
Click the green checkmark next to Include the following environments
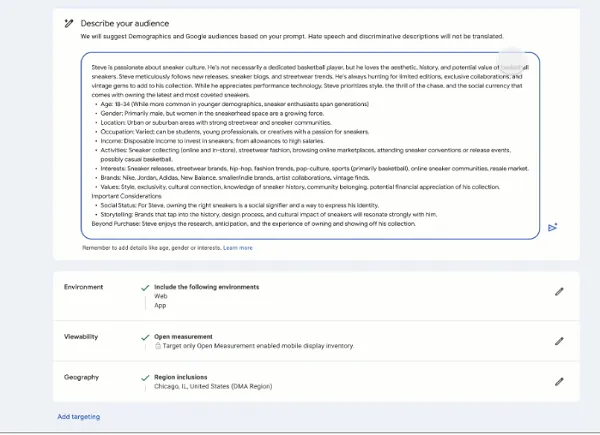click(146, 287)
